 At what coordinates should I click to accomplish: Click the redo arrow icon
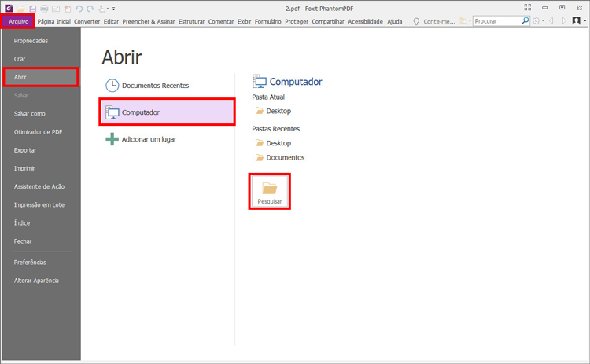click(90, 9)
